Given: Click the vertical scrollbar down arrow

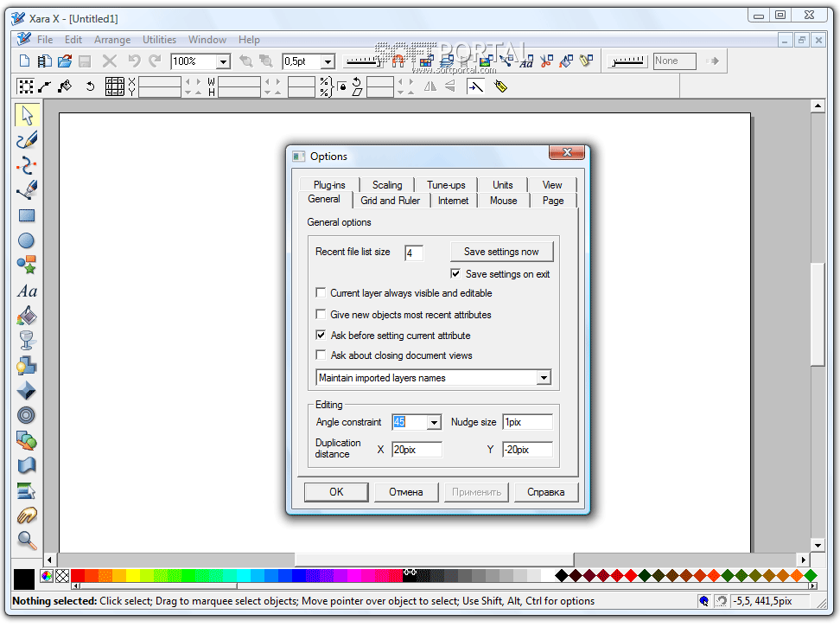Looking at the screenshot, I should [818, 546].
